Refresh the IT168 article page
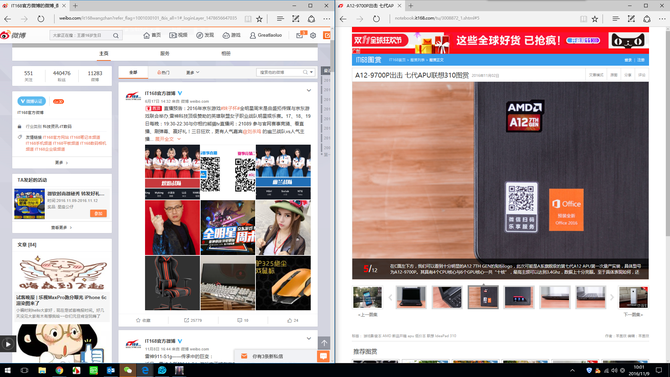 376,19
